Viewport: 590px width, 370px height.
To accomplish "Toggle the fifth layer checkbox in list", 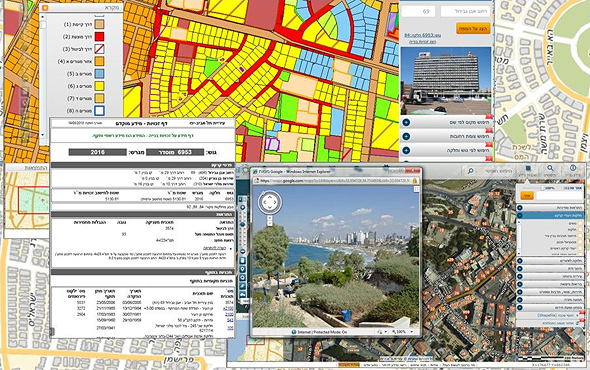I will [x=580, y=248].
